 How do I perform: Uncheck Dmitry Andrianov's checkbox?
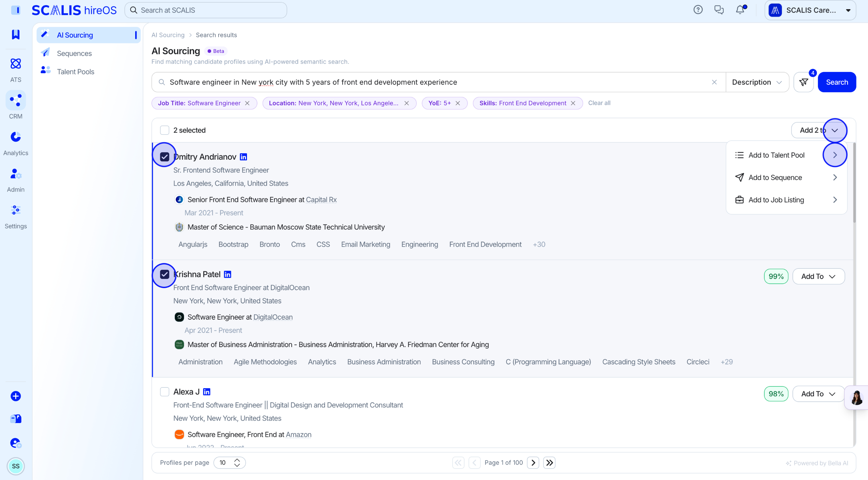165,157
